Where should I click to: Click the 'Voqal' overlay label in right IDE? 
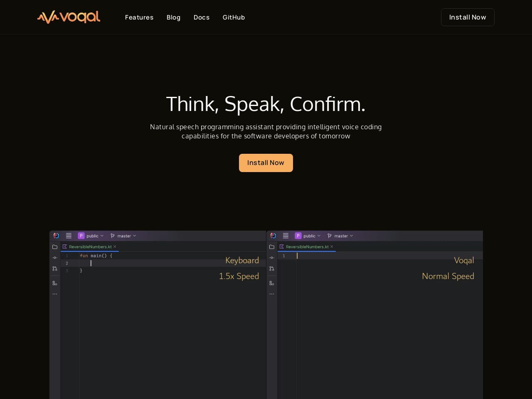[464, 260]
